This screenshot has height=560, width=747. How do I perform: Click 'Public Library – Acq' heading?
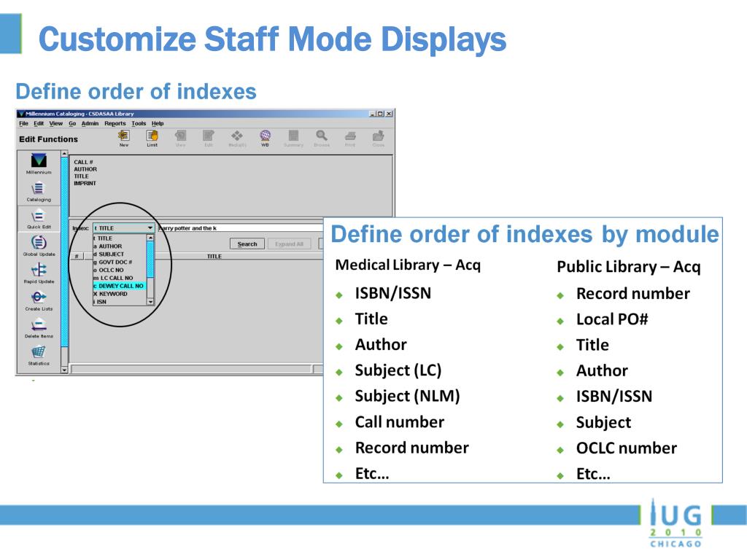pos(629,267)
